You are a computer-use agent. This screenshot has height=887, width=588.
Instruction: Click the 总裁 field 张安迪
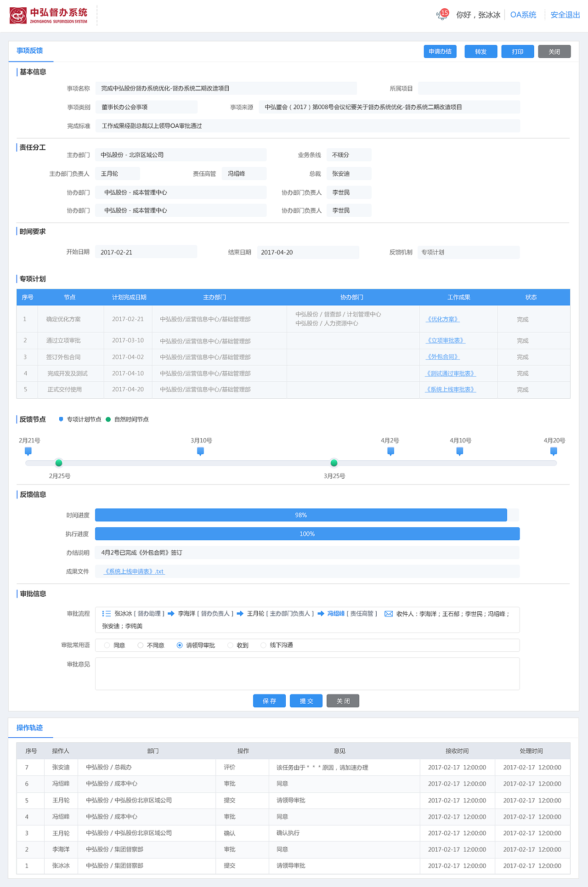click(349, 174)
